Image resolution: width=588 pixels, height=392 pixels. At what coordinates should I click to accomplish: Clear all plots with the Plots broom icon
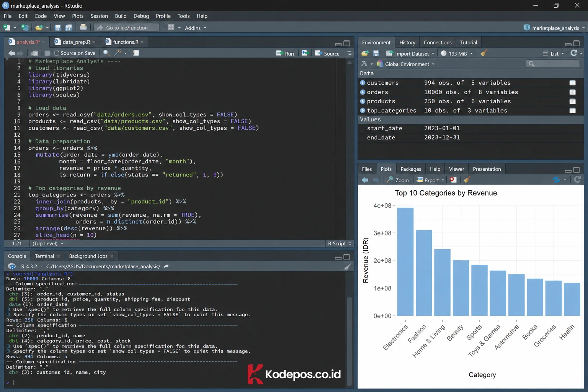coord(466,180)
